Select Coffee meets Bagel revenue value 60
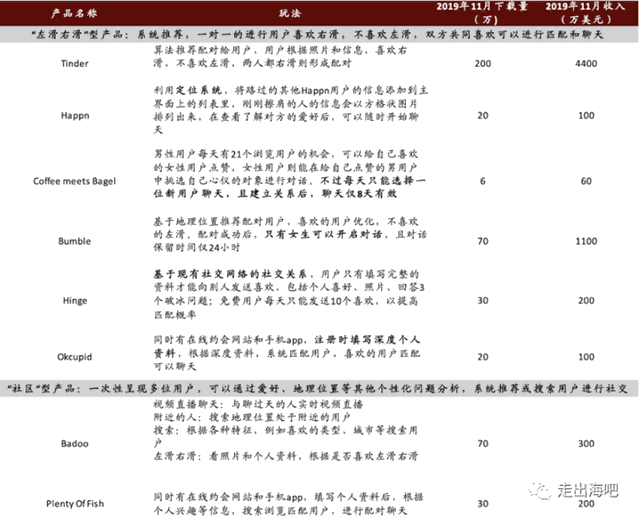 point(586,181)
